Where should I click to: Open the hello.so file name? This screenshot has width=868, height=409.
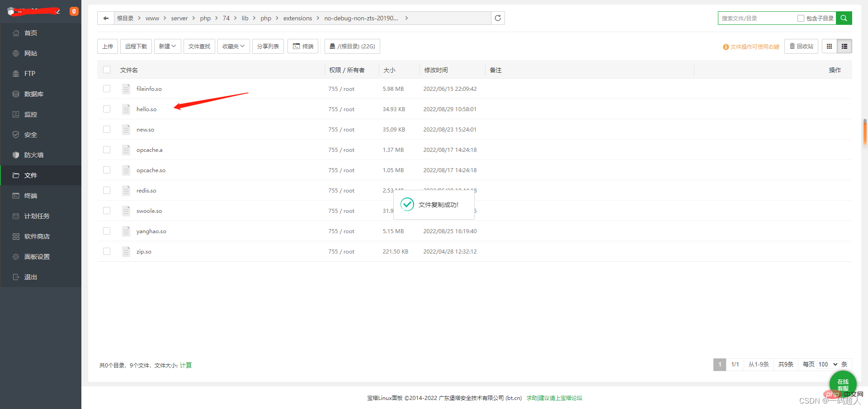click(x=146, y=109)
